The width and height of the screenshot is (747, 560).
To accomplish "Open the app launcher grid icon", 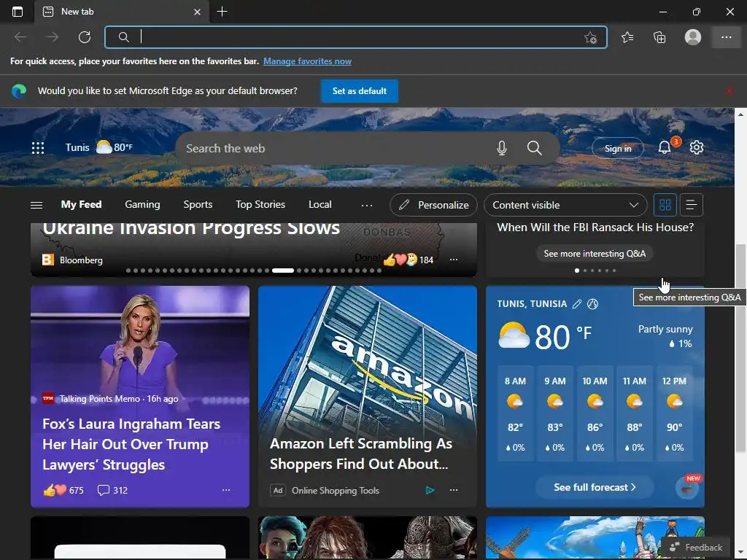I will pos(38,148).
